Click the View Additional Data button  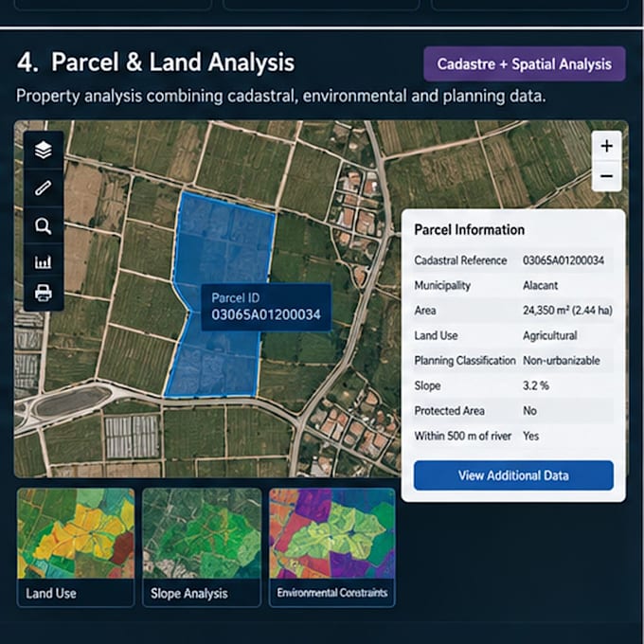[x=513, y=475]
